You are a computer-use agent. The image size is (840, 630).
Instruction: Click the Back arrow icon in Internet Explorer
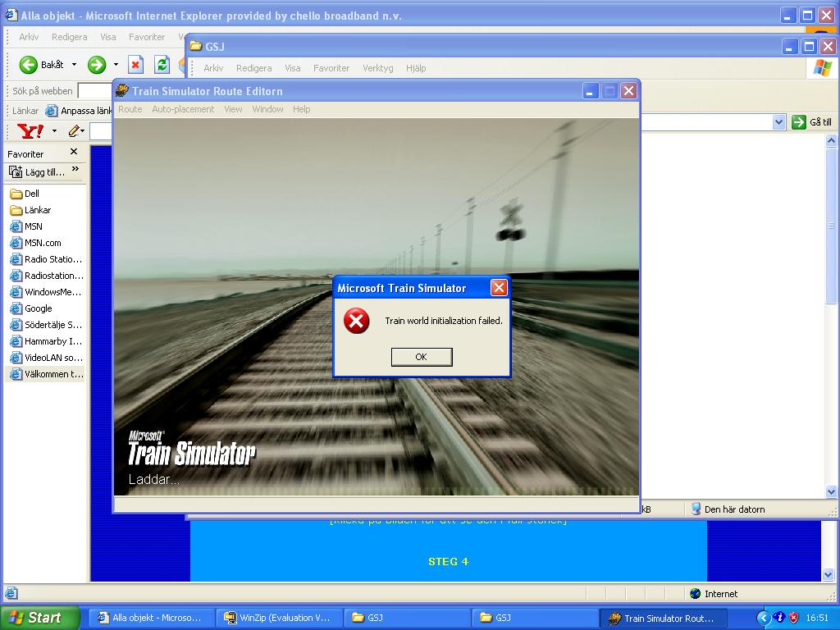pyautogui.click(x=28, y=65)
